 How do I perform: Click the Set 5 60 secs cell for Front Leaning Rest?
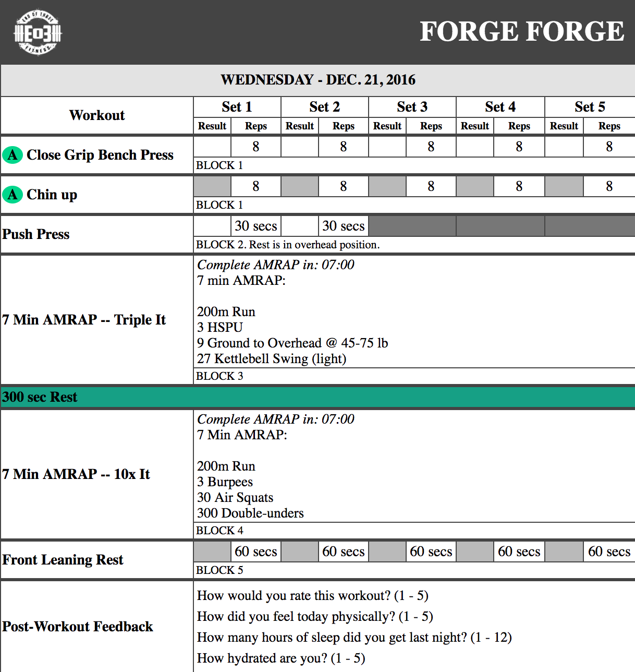609,551
